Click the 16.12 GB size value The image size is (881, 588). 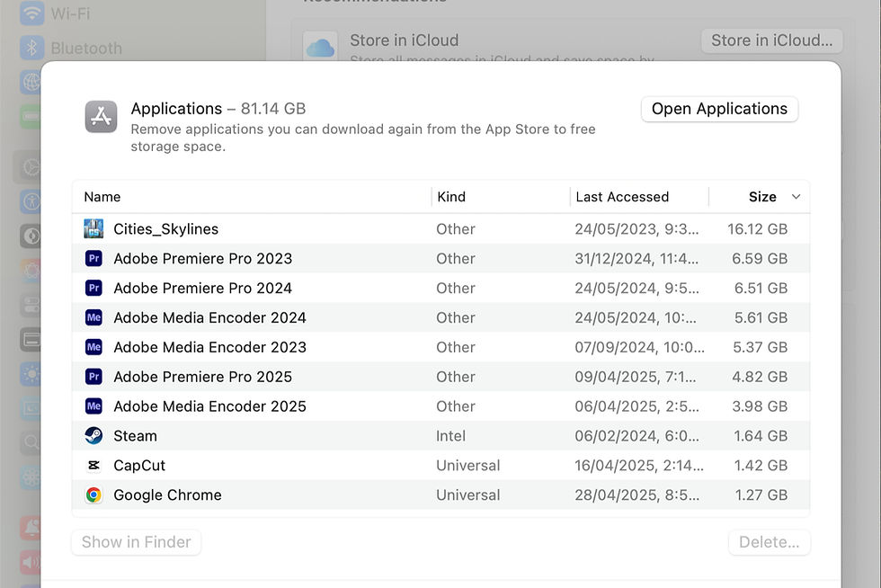coord(757,228)
